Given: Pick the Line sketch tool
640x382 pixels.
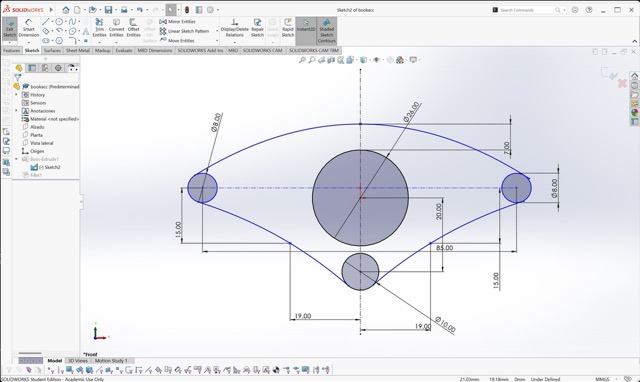Looking at the screenshot, I should pyautogui.click(x=46, y=22).
